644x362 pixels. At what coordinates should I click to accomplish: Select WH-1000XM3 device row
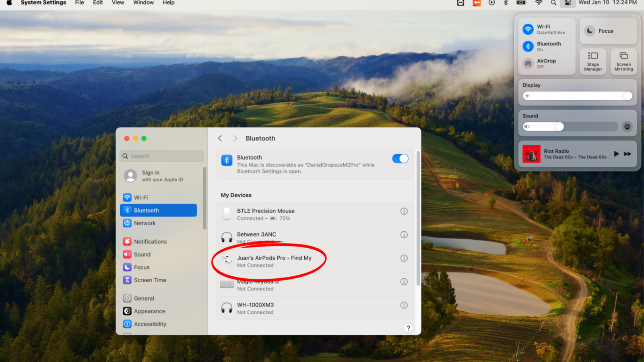(315, 309)
